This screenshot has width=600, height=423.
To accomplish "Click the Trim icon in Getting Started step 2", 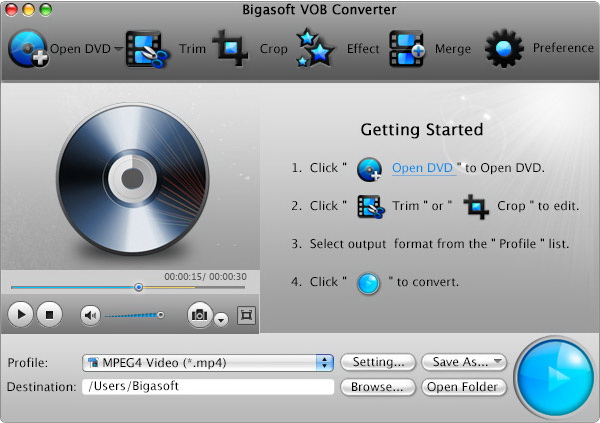I will point(371,207).
